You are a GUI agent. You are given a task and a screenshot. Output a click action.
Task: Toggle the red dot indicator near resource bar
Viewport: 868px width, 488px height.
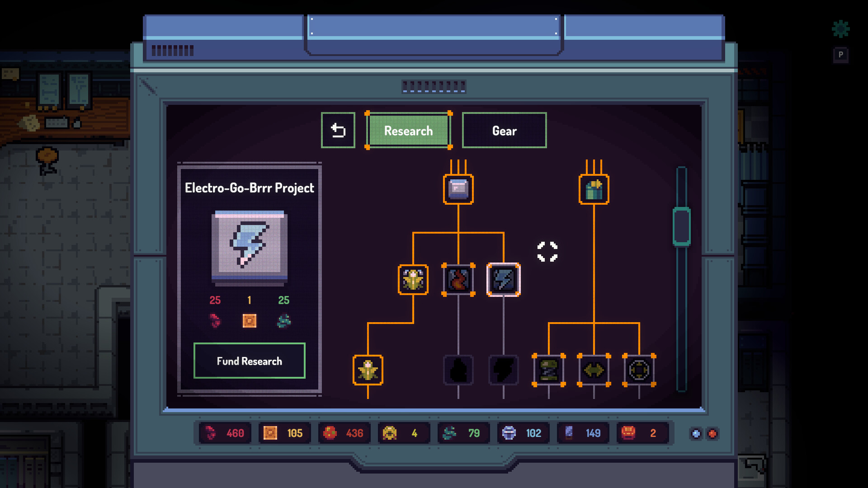click(x=713, y=433)
